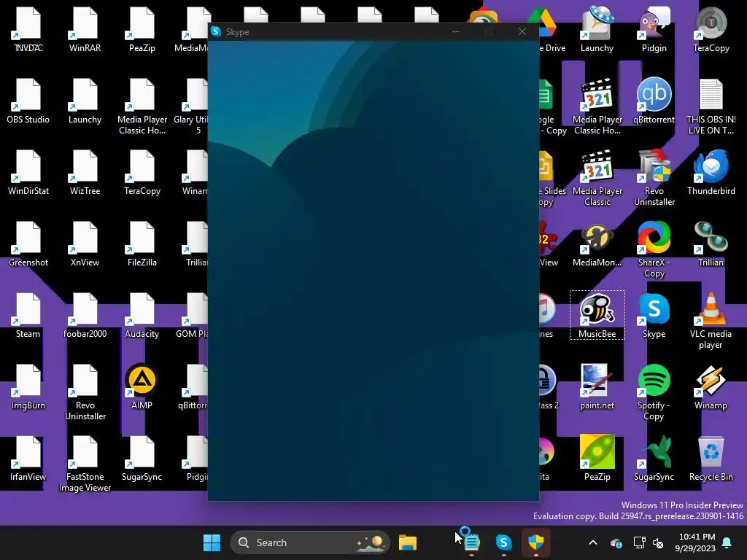Open the ImgBurn shortcut
747x560 pixels.
28,386
